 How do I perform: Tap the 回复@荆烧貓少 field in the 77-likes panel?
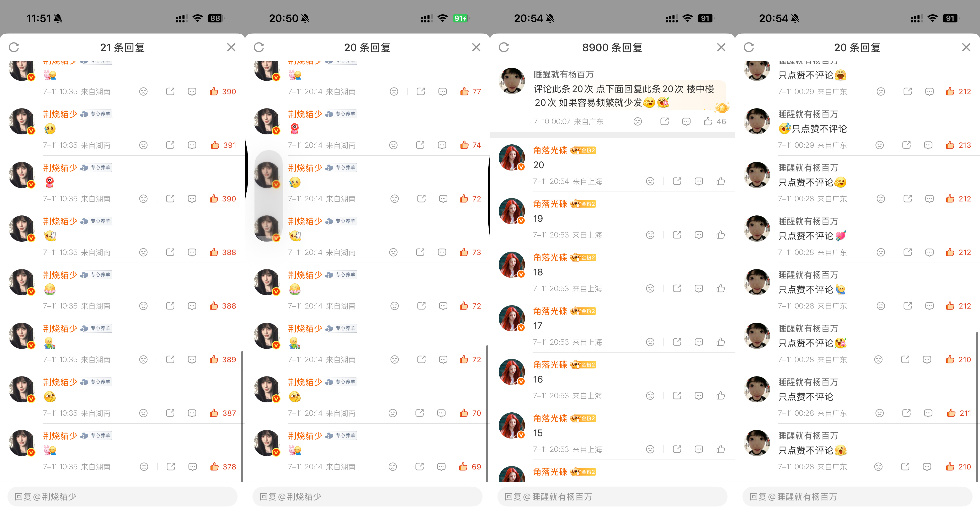point(367,496)
